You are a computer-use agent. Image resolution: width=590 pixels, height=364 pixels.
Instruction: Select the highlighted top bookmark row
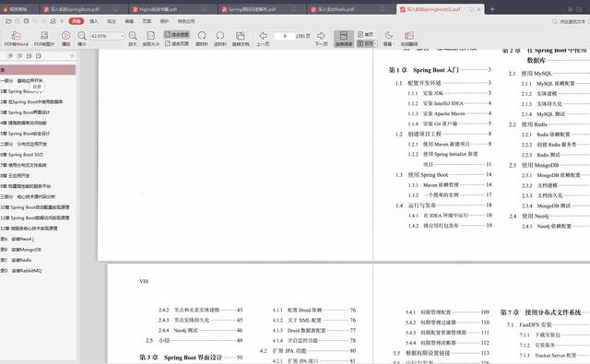38,69
